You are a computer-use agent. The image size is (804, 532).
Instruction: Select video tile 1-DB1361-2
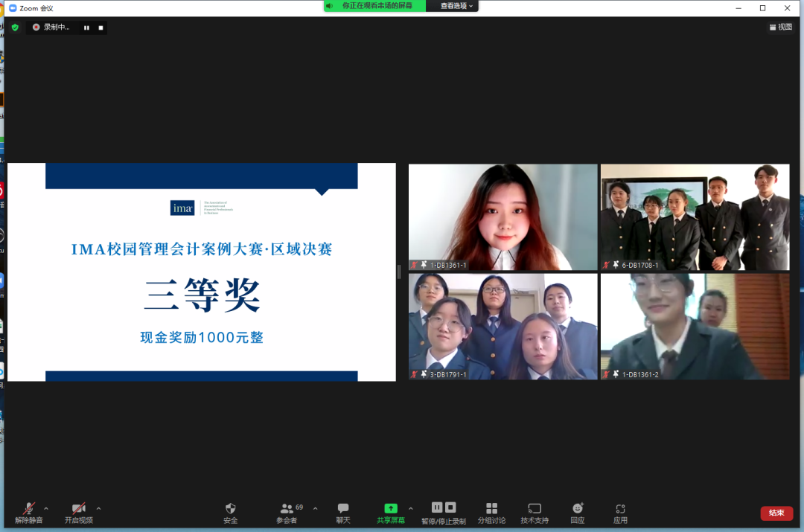695,326
